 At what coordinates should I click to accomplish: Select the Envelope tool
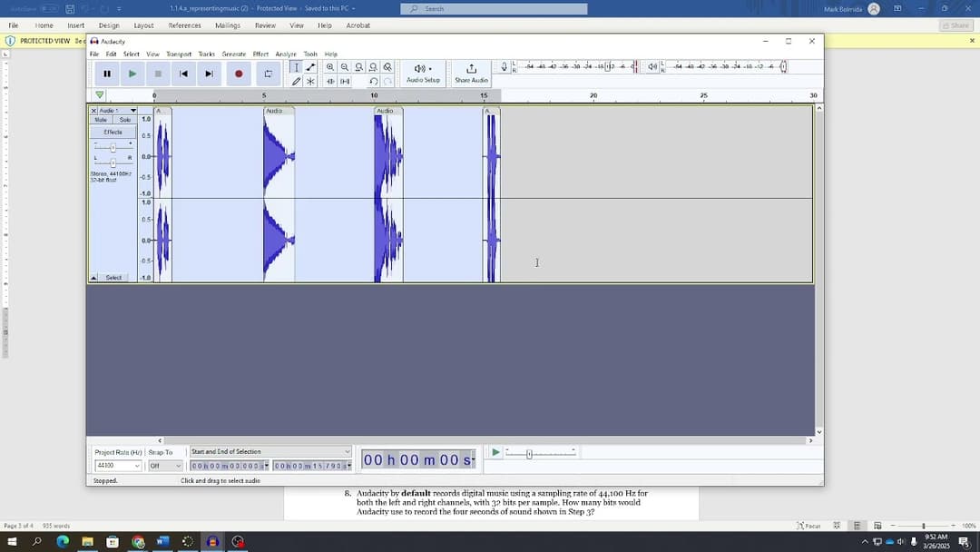click(311, 65)
